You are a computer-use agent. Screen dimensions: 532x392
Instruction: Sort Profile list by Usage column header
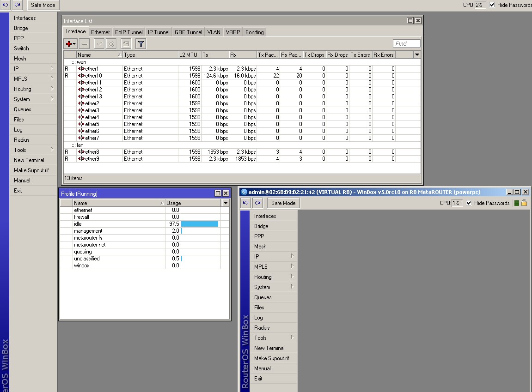click(x=193, y=203)
